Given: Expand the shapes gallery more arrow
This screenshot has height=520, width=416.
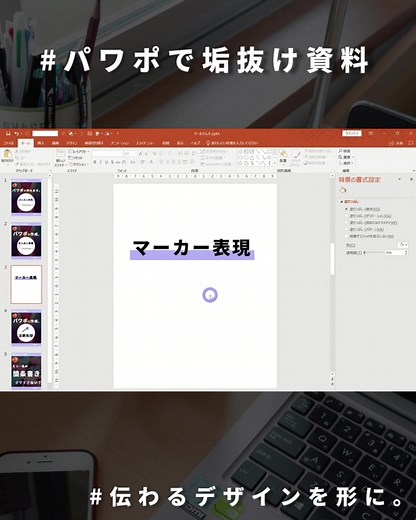Looking at the screenshot, I should point(275,163).
